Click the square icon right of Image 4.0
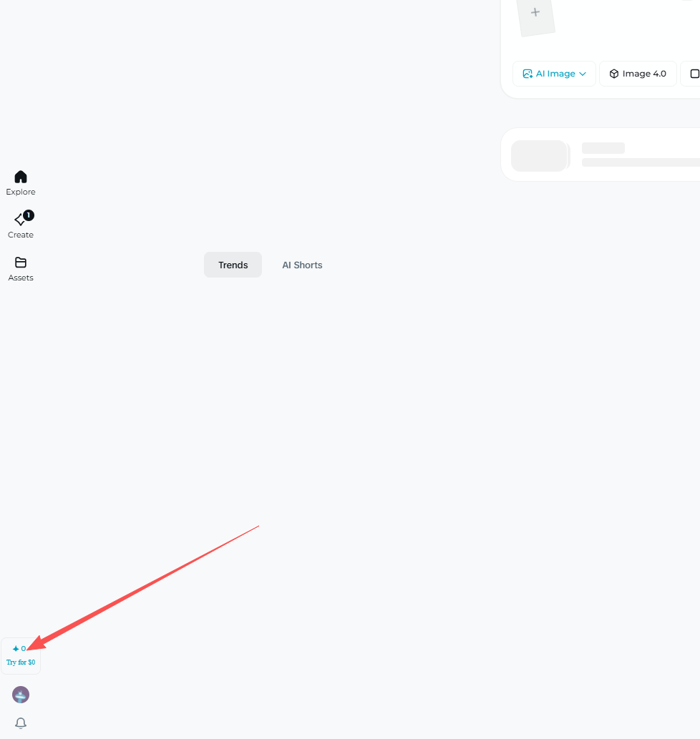Screen dimensions: 700x739 coord(694,74)
